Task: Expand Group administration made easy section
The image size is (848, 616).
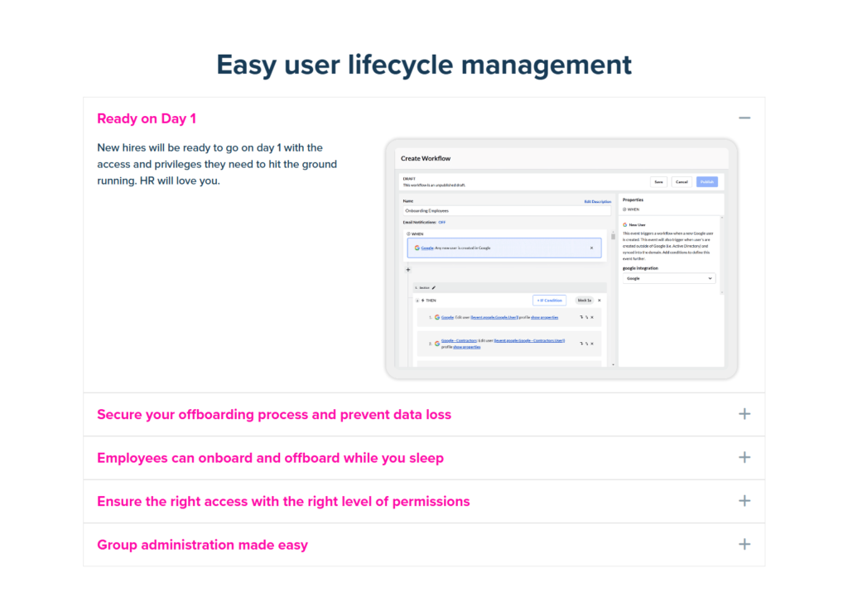Action: pos(744,544)
